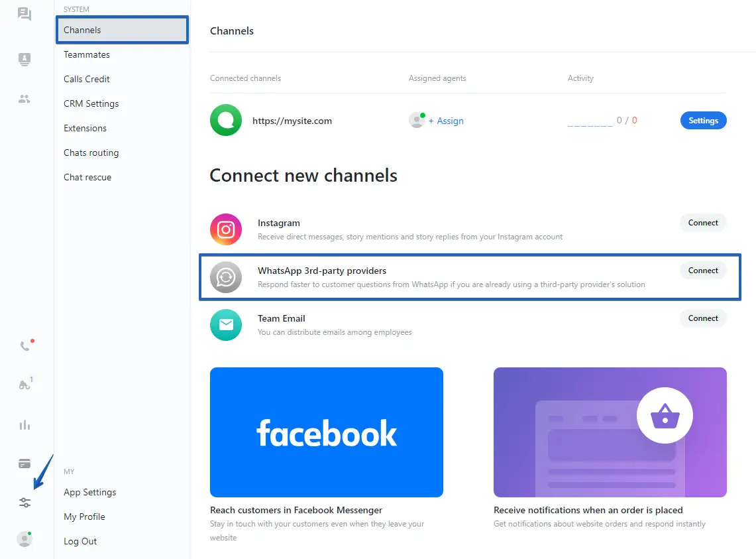Connect the Instagram channel
This screenshot has height=559, width=756.
pyautogui.click(x=703, y=223)
